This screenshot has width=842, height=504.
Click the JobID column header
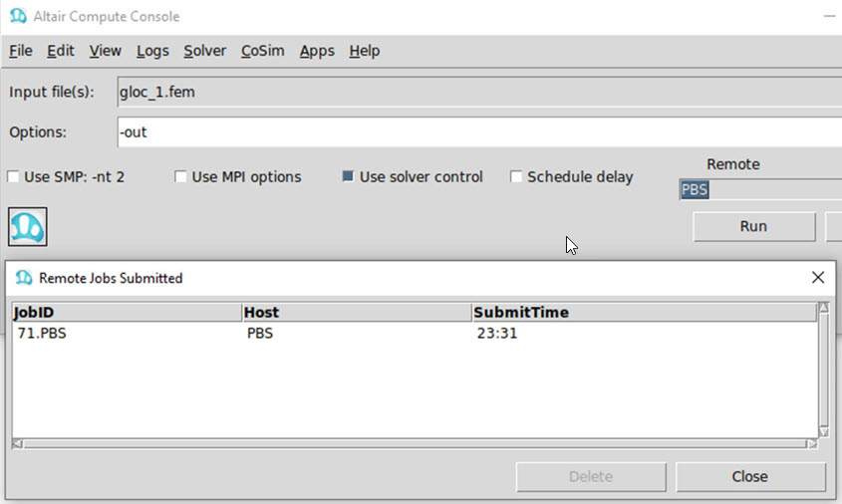127,313
